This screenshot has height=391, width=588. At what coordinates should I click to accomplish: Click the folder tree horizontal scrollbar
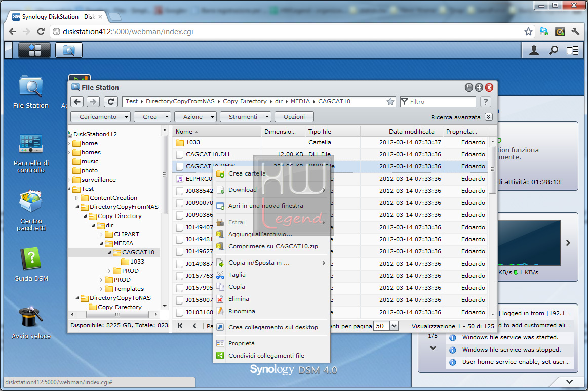117,314
